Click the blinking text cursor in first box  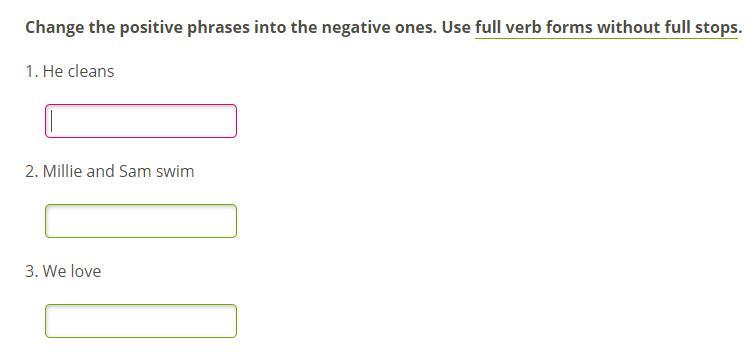click(x=52, y=121)
